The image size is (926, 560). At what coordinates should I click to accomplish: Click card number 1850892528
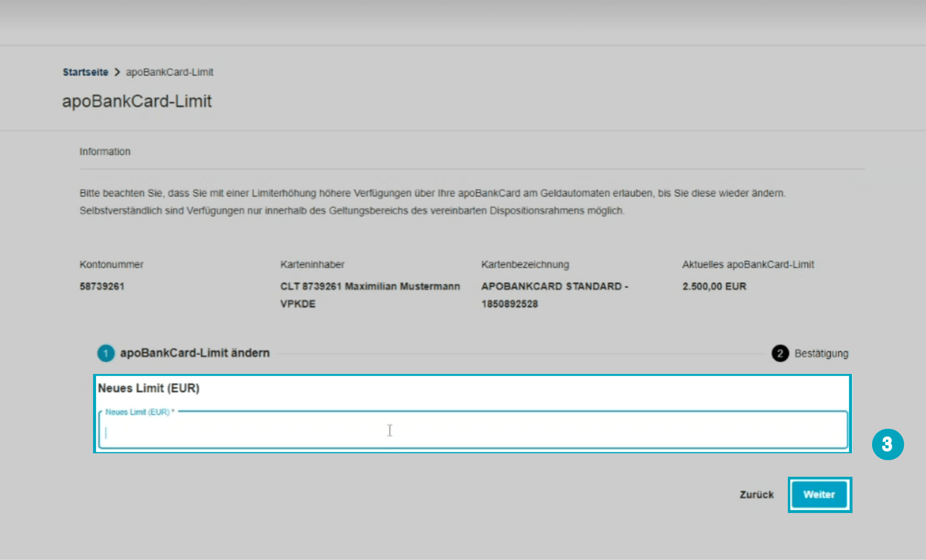click(510, 304)
